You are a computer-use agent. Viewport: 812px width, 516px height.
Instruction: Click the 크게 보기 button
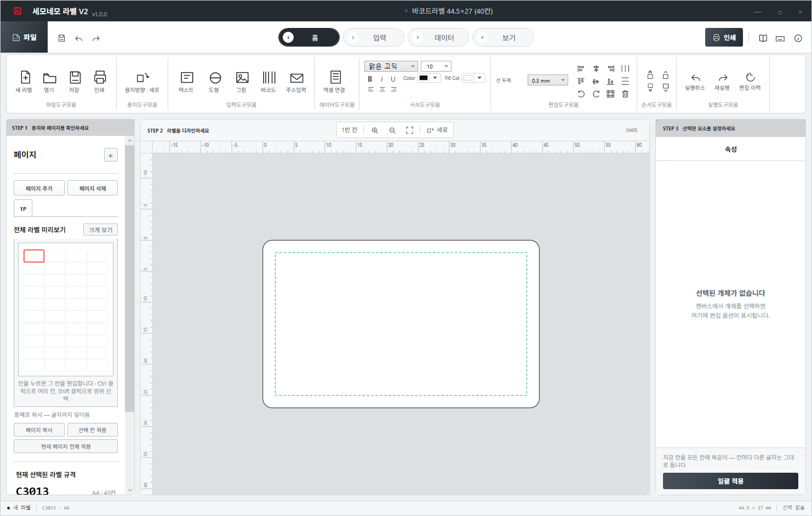pos(101,230)
